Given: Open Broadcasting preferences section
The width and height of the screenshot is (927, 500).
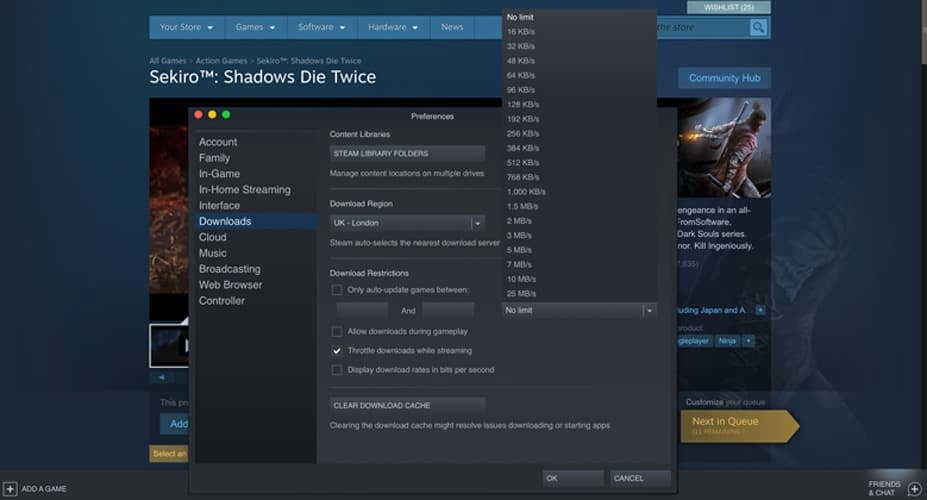Looking at the screenshot, I should pos(256,269).
